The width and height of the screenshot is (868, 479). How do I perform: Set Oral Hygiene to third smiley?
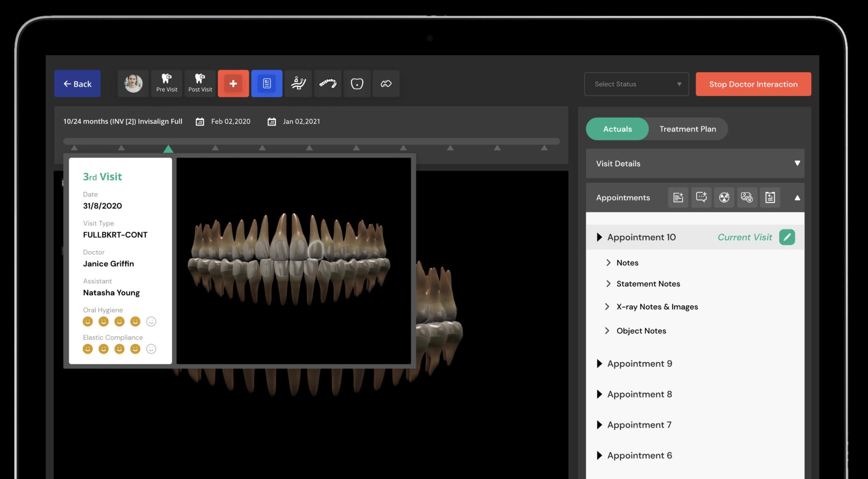(x=120, y=321)
